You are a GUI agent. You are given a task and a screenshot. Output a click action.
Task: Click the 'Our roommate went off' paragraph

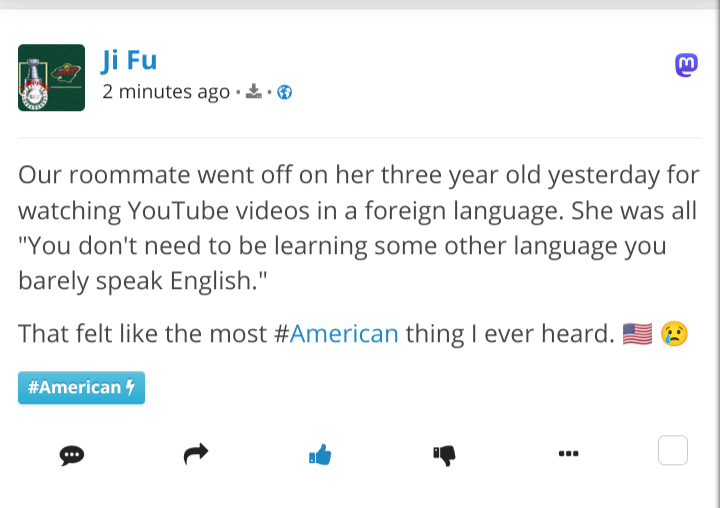[358, 228]
